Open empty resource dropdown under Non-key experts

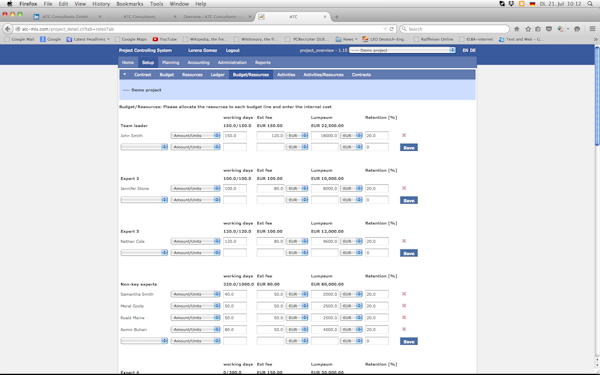[144, 341]
